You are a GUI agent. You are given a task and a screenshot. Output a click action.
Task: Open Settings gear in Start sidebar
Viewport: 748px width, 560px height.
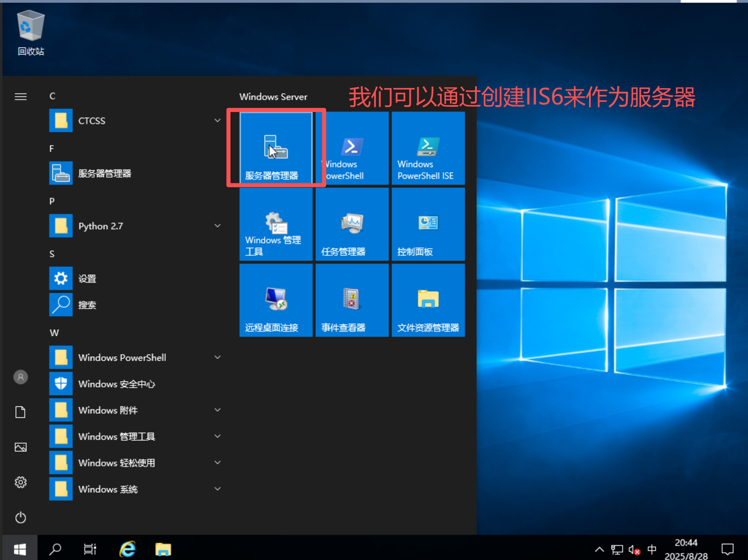click(20, 482)
